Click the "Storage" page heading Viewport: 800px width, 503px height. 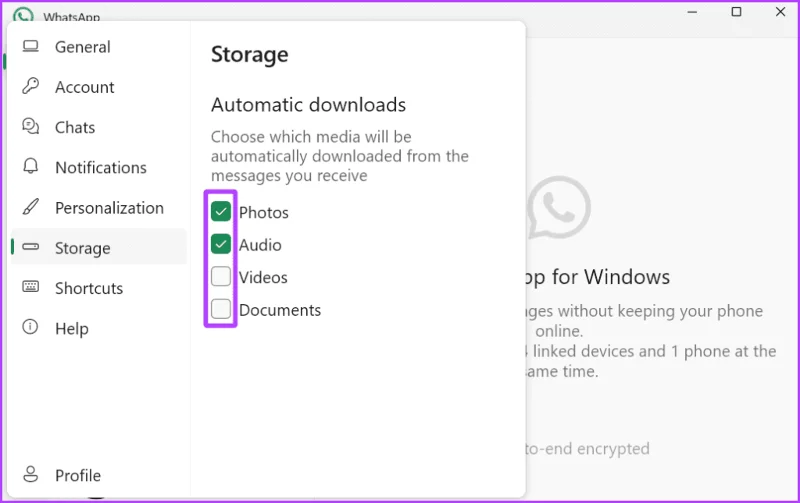point(249,55)
